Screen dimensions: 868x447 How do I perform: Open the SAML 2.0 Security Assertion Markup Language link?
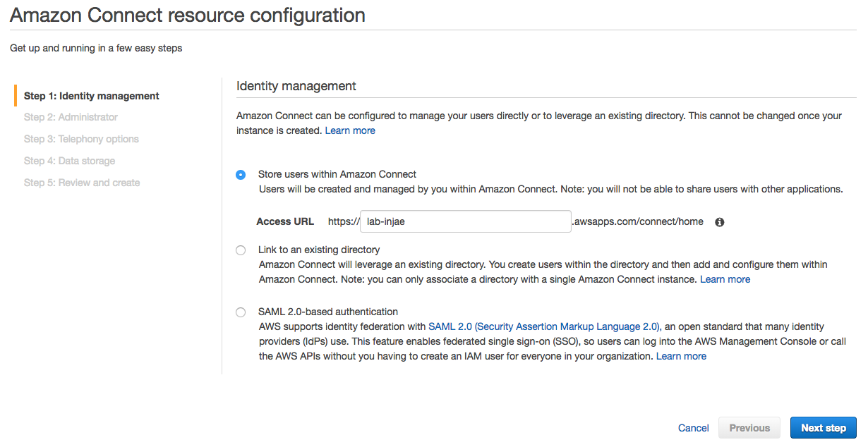[x=544, y=326]
